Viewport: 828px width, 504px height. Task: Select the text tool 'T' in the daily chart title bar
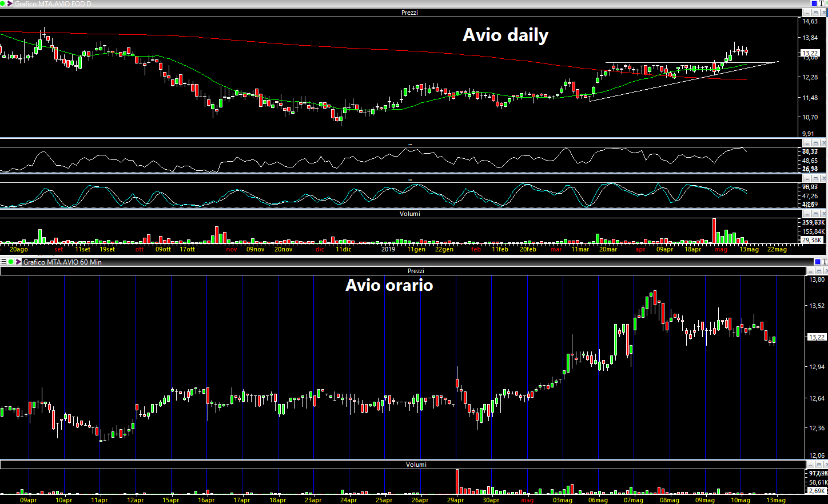[822, 3]
